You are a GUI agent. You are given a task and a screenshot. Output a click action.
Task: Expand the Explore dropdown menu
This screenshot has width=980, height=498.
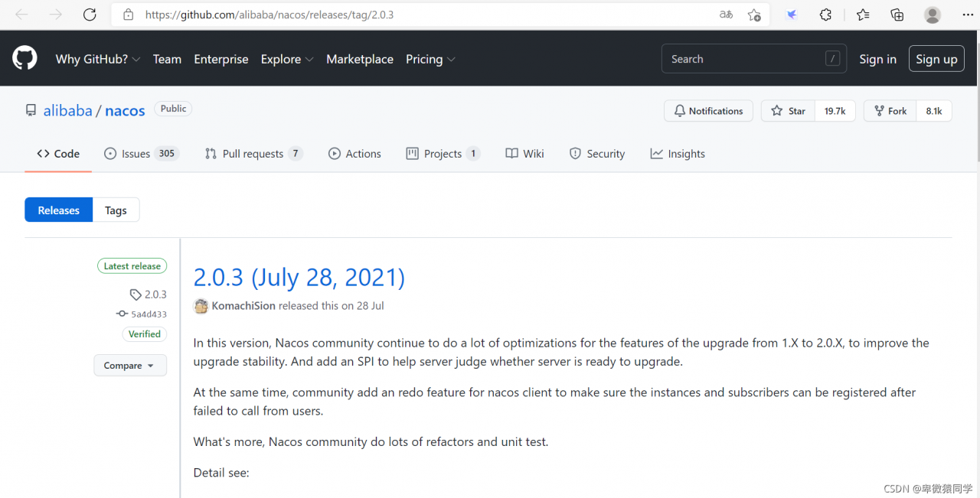(287, 59)
